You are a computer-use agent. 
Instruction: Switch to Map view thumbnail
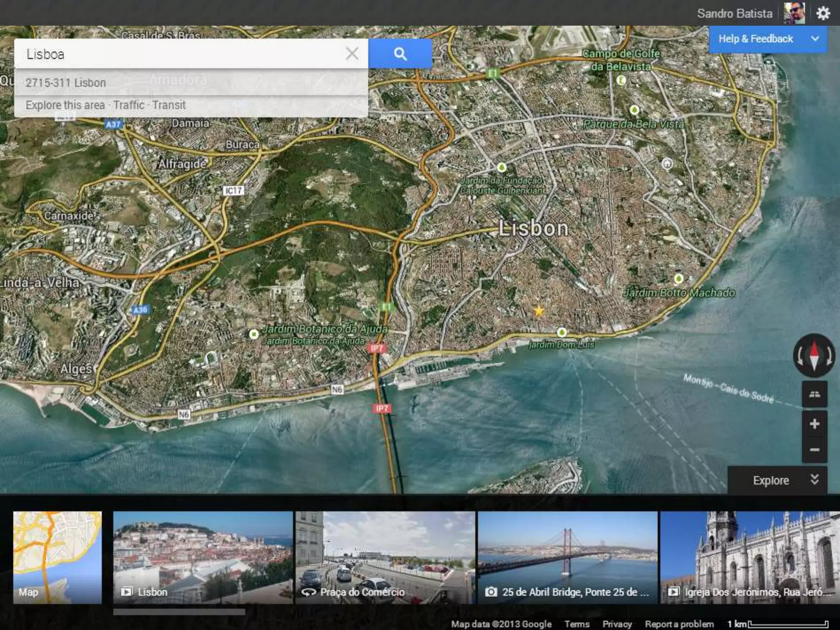(57, 557)
